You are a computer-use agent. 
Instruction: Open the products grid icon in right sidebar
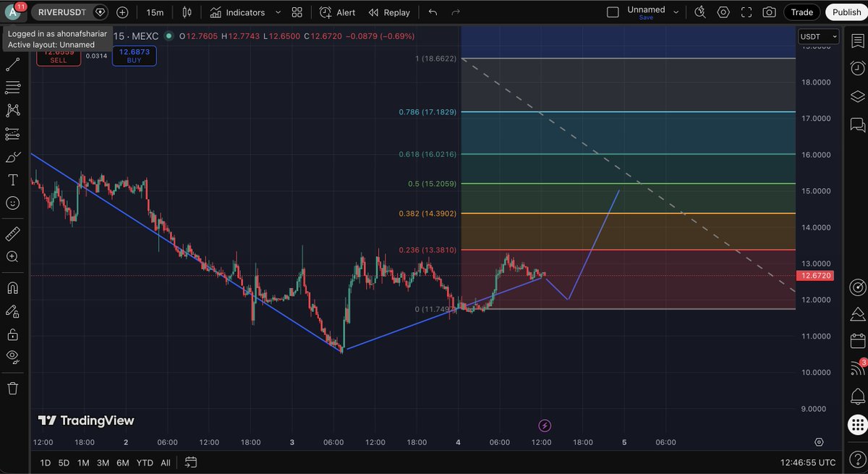pyautogui.click(x=858, y=424)
